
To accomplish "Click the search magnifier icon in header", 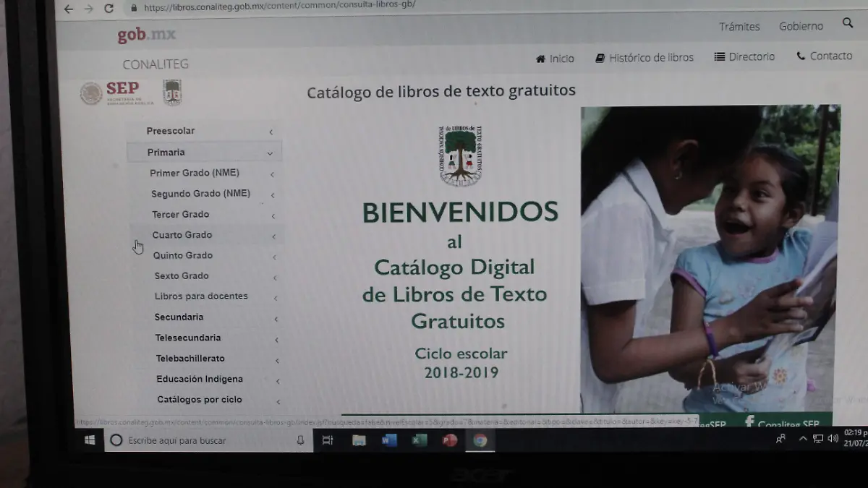I will pyautogui.click(x=848, y=23).
